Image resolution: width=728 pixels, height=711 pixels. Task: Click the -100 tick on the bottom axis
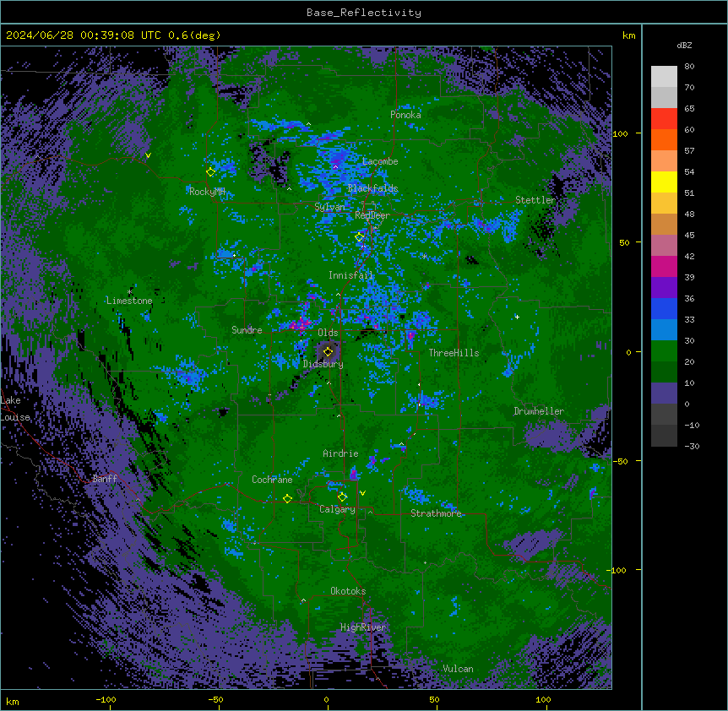click(106, 699)
